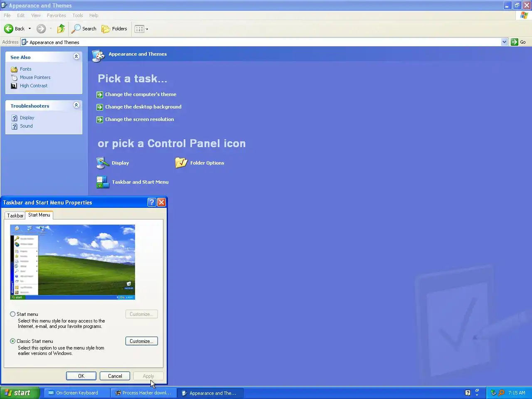
Task: Click the Back arrow icon
Action: (x=8, y=29)
